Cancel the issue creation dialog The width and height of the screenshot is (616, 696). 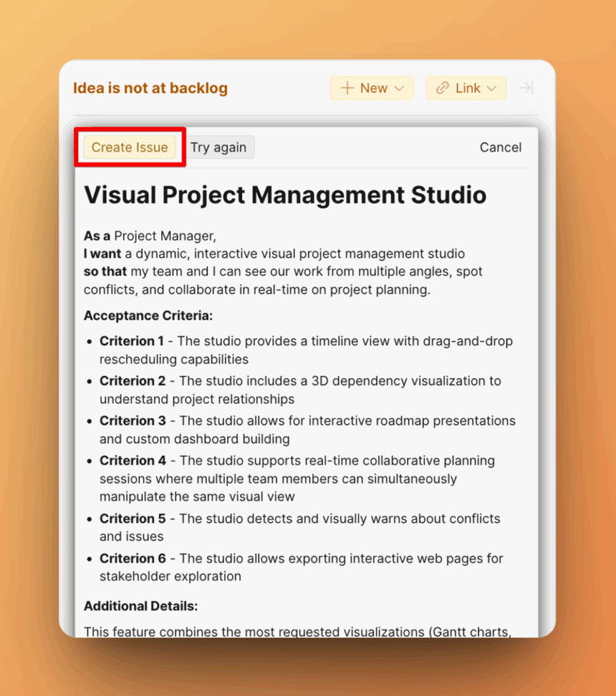pyautogui.click(x=500, y=147)
